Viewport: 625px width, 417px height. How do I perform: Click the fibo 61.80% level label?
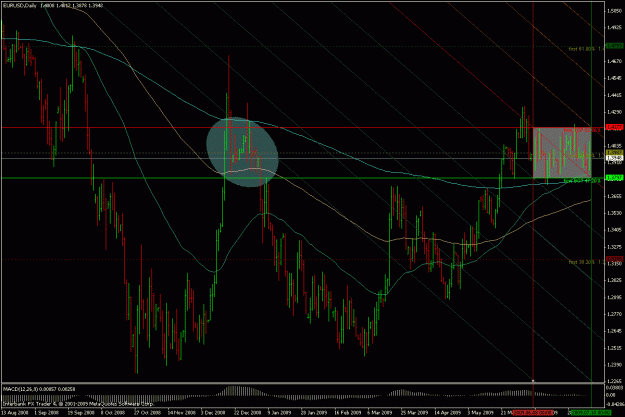click(x=586, y=49)
